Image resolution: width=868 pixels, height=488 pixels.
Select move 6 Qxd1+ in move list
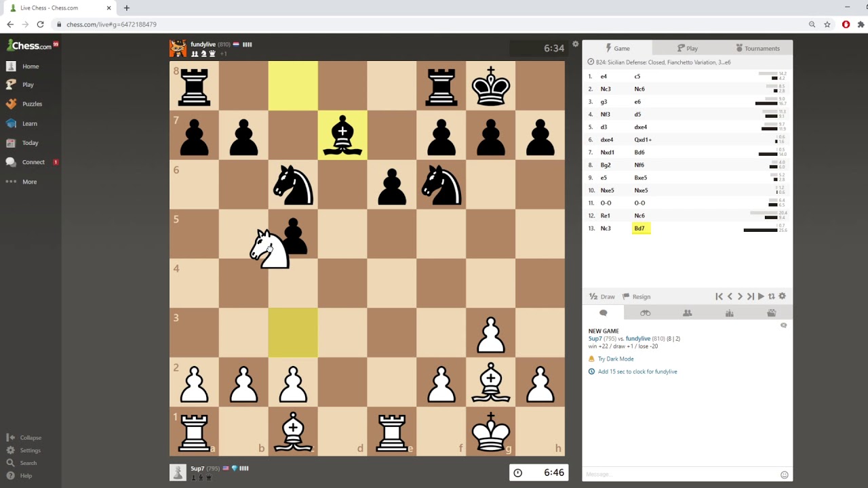coord(642,140)
